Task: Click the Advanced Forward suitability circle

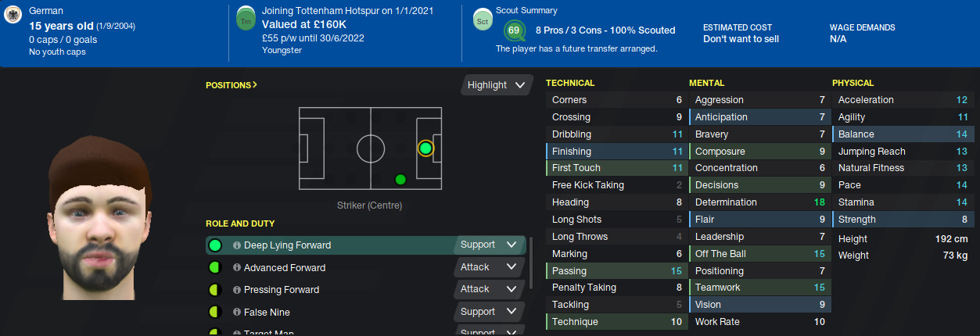Action: pos(215,268)
